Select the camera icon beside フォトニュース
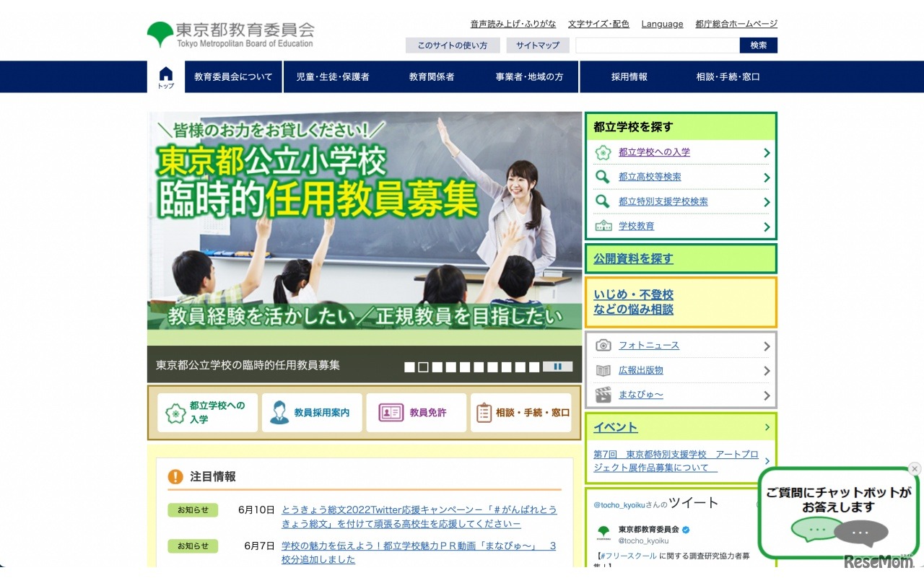The image size is (924, 578). coord(604,345)
